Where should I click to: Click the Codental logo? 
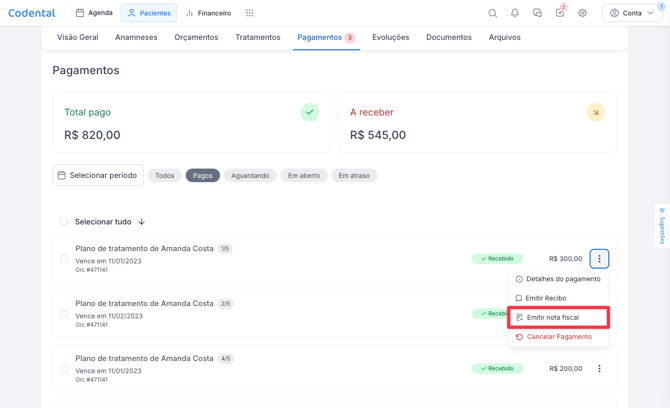click(32, 13)
